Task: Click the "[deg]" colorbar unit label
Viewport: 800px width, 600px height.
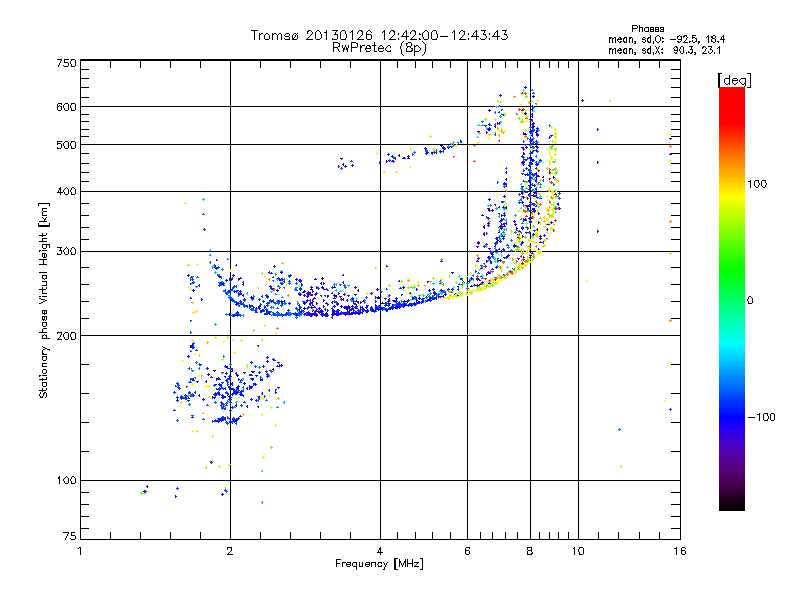Action: [734, 80]
